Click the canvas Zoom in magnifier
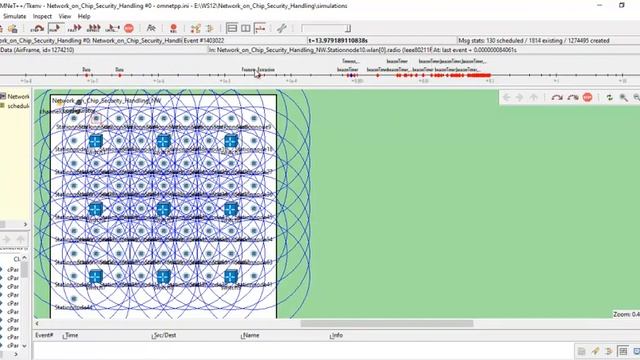Image resolution: width=640 pixels, height=360 pixels. click(x=624, y=98)
